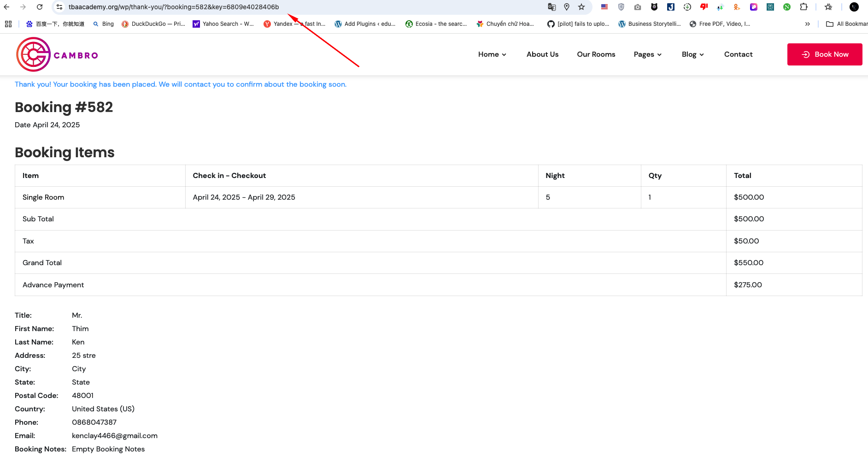This screenshot has width=868, height=457.
Task: Open site information icon in address bar
Action: (x=59, y=7)
